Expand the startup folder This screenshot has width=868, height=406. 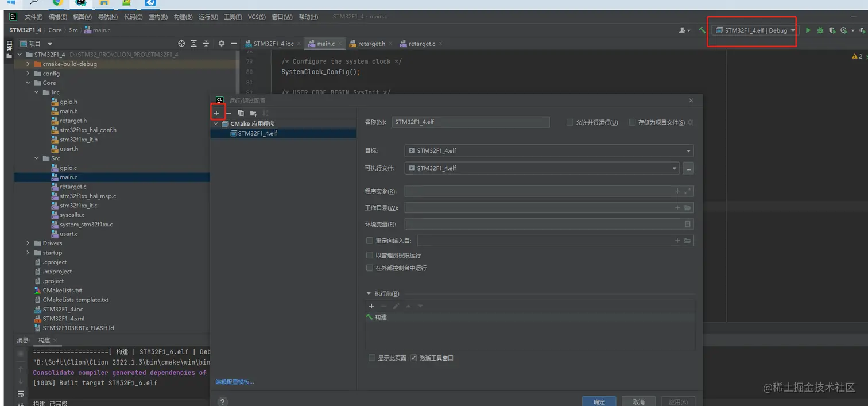pyautogui.click(x=28, y=253)
